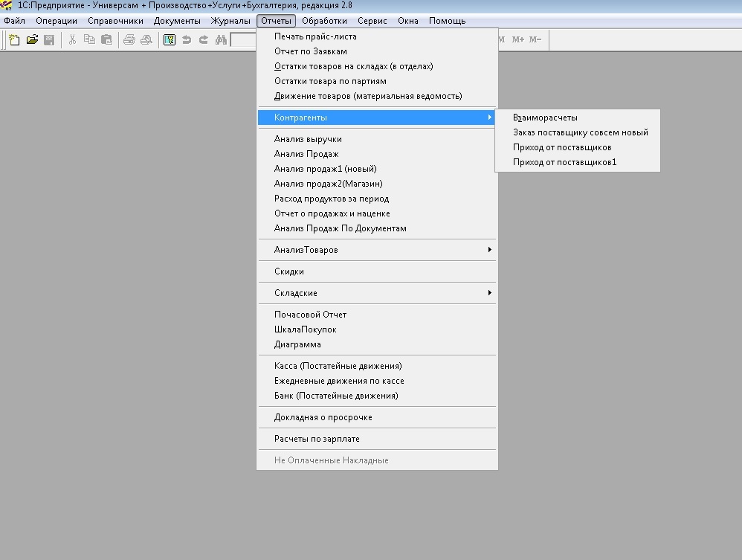
Task: Click the Open file folder icon
Action: pyautogui.click(x=32, y=39)
